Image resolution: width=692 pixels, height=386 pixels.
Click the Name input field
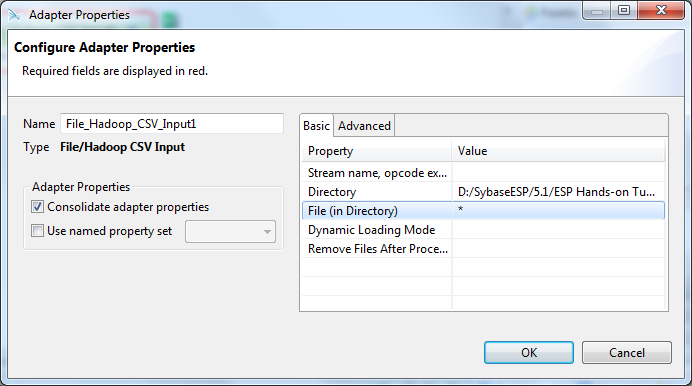click(x=172, y=124)
